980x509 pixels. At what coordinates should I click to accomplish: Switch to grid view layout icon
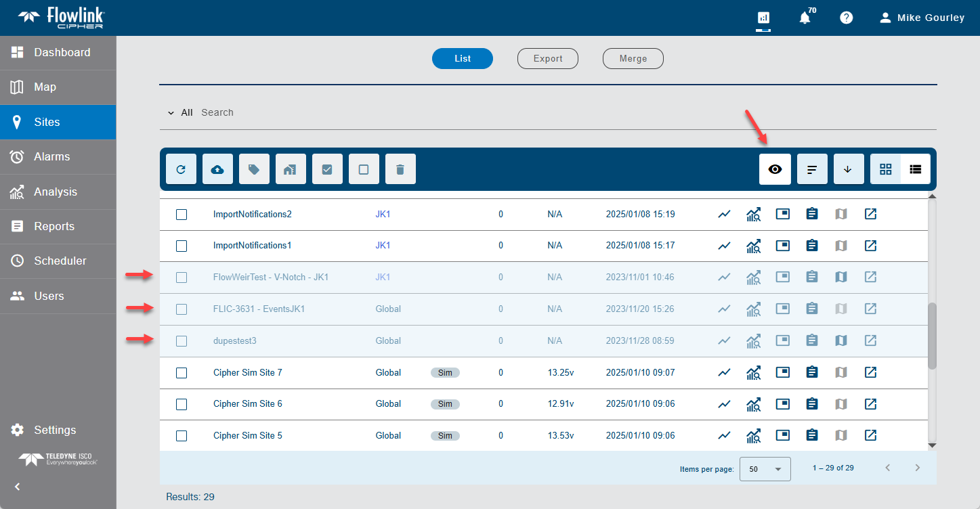tap(885, 169)
